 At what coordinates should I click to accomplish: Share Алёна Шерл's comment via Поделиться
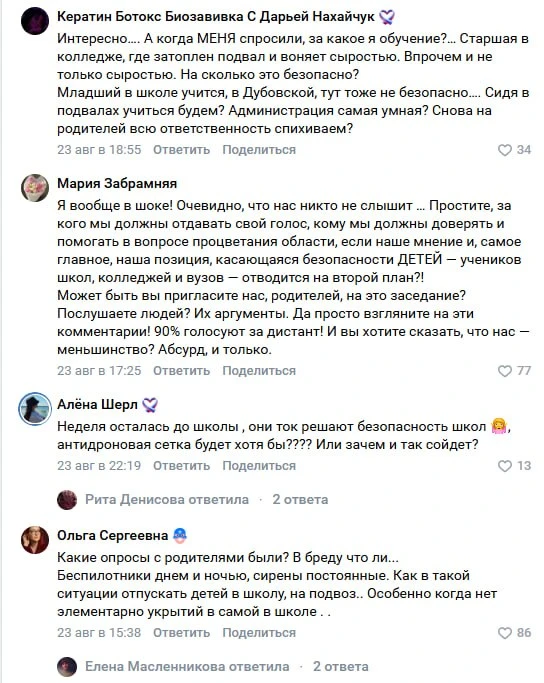(x=259, y=466)
